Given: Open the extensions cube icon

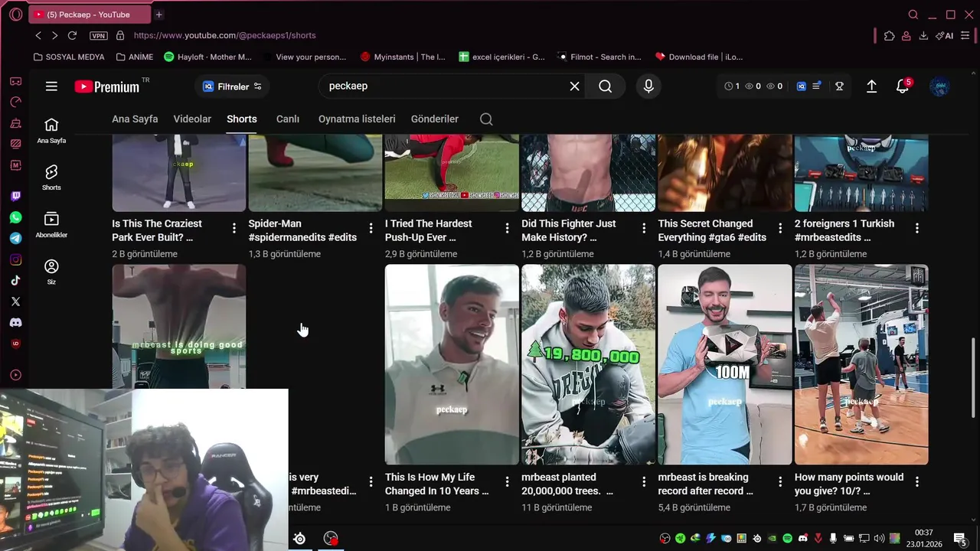Looking at the screenshot, I should [889, 35].
